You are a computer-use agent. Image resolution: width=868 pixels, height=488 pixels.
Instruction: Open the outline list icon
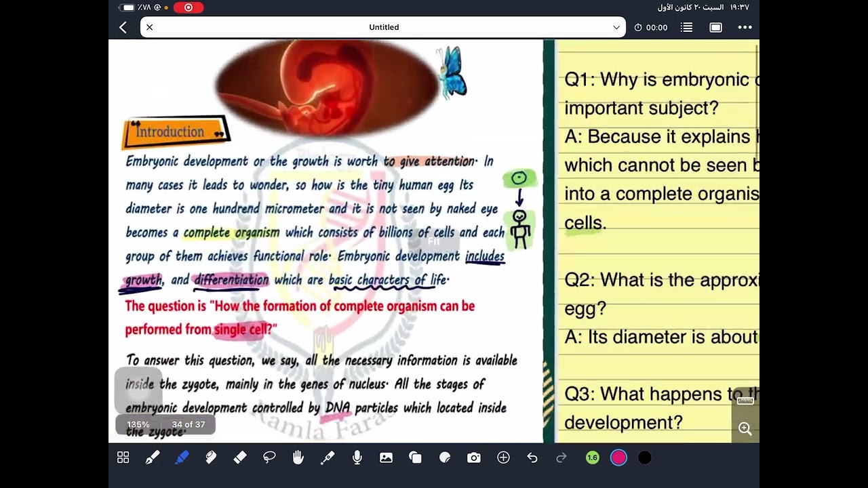click(x=687, y=27)
